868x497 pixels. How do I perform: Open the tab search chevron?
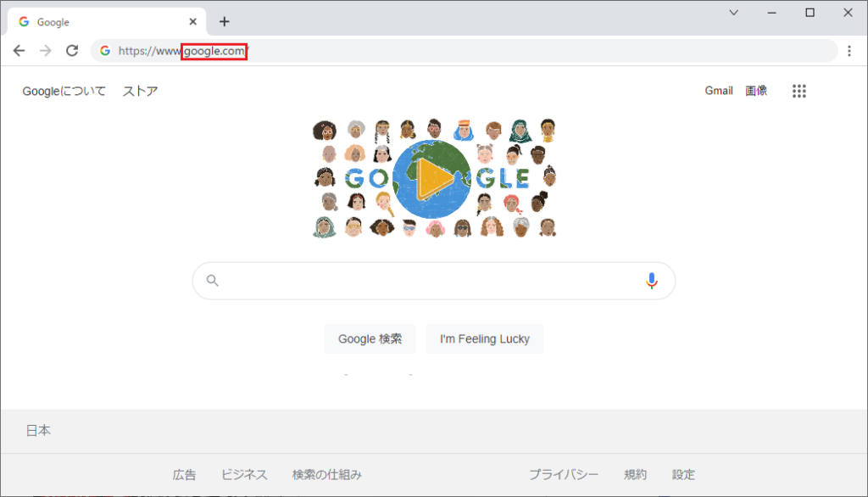tap(733, 12)
